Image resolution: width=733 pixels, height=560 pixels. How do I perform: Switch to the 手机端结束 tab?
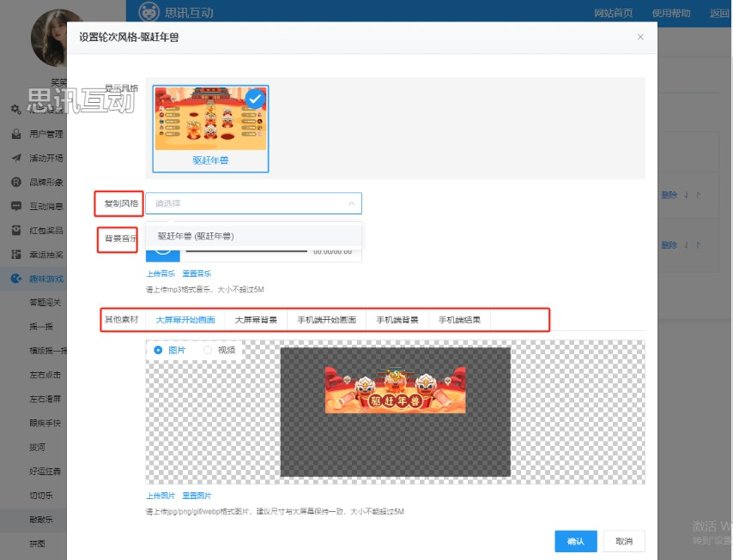pyautogui.click(x=459, y=320)
